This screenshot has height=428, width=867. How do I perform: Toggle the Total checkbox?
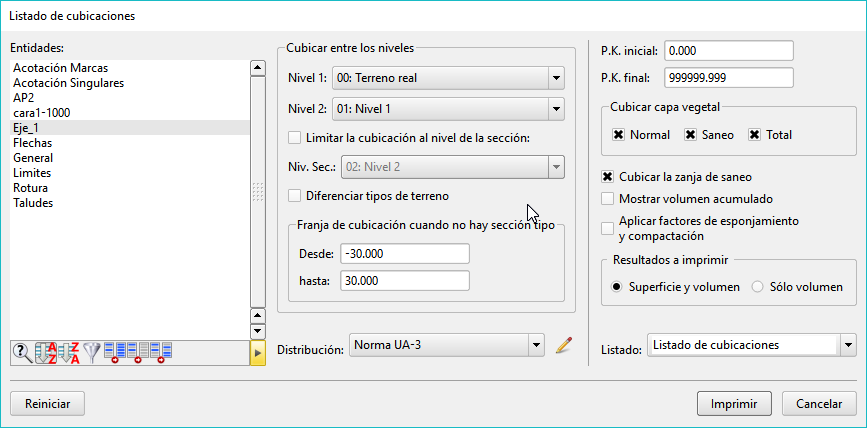pyautogui.click(x=755, y=135)
